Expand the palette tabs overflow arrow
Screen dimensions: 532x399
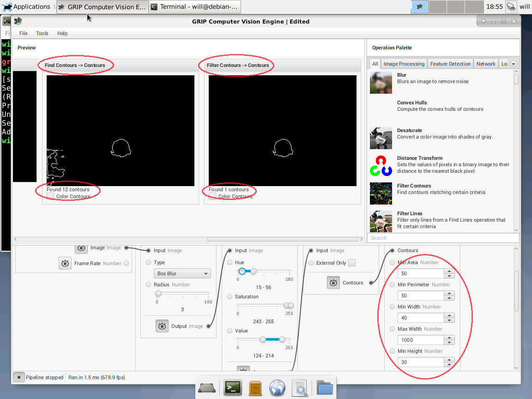514,64
